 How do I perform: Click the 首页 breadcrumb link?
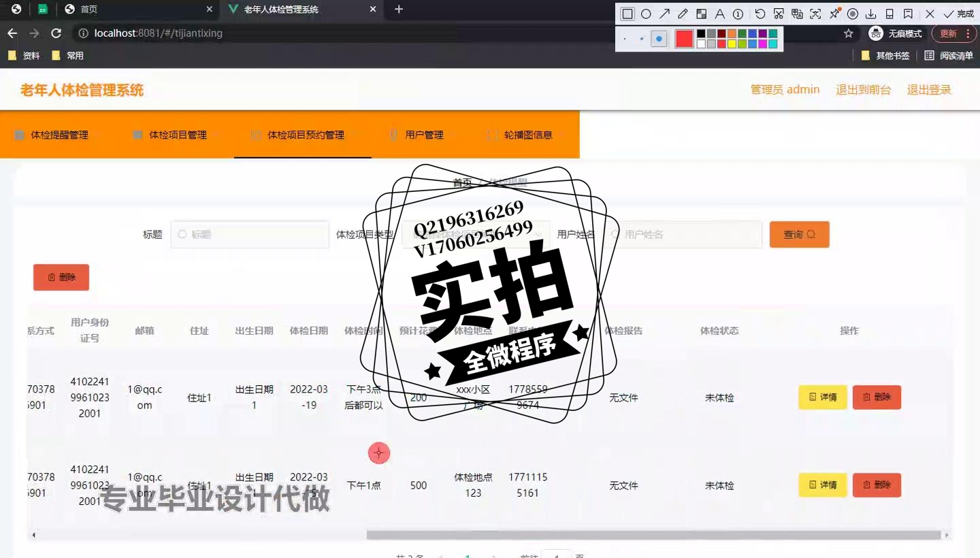pos(462,182)
